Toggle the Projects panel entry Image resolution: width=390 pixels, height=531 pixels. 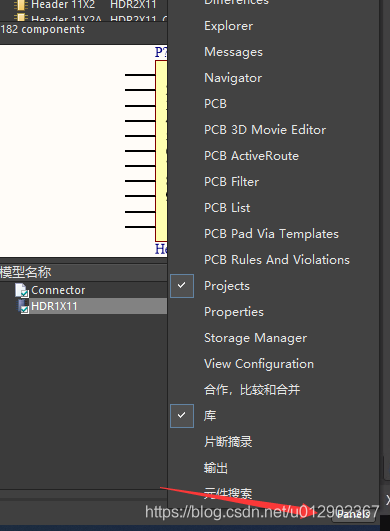tap(227, 286)
